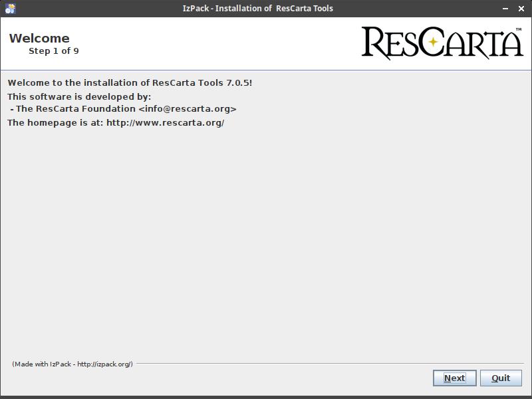Viewport: 532px width, 399px height.
Task: Click 'Made with IzPack - http://izpack.org/' text
Action: [x=72, y=364]
